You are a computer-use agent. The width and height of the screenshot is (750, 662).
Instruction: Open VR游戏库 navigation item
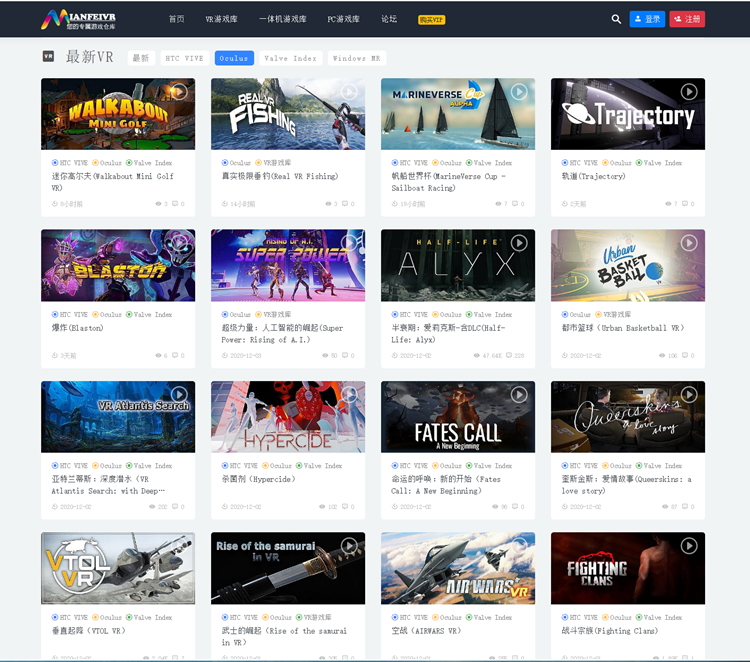point(221,19)
